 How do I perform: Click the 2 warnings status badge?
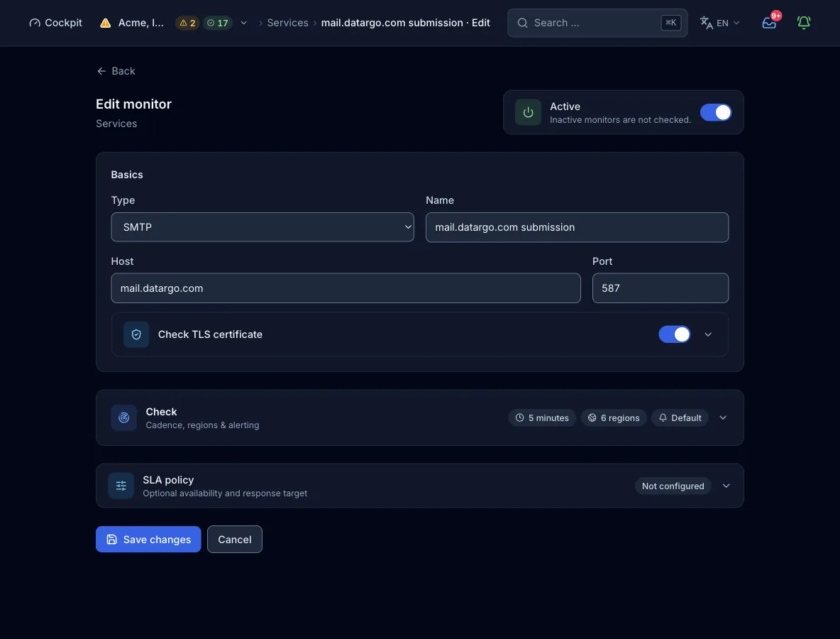[x=187, y=23]
